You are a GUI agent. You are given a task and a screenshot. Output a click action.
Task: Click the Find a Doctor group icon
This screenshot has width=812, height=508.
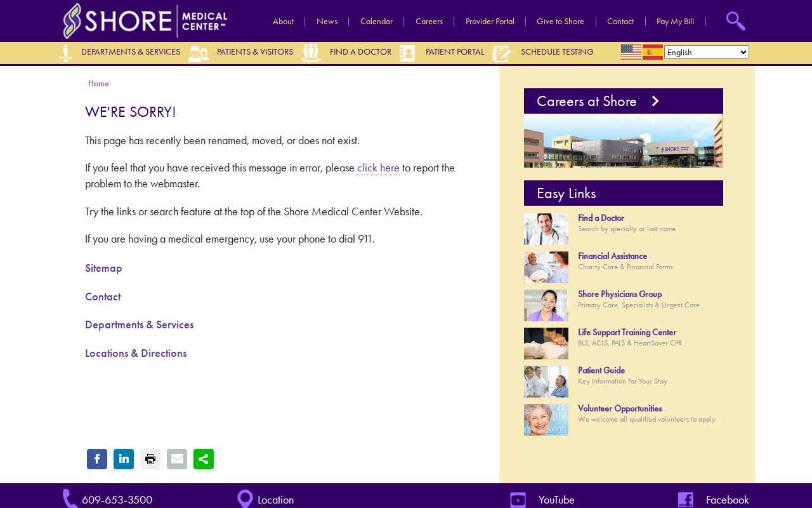(311, 53)
